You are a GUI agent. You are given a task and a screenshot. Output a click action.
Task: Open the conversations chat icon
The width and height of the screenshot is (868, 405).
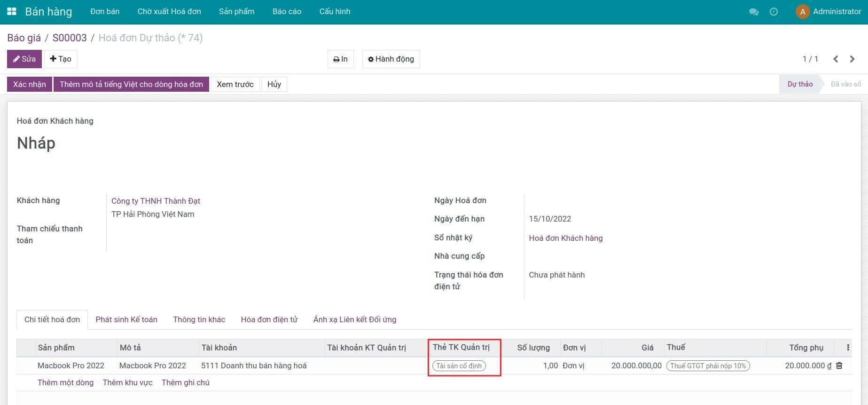click(754, 12)
